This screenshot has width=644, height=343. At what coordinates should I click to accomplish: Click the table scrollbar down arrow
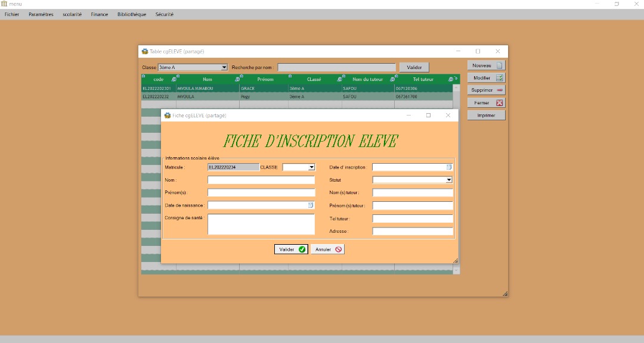pyautogui.click(x=456, y=270)
